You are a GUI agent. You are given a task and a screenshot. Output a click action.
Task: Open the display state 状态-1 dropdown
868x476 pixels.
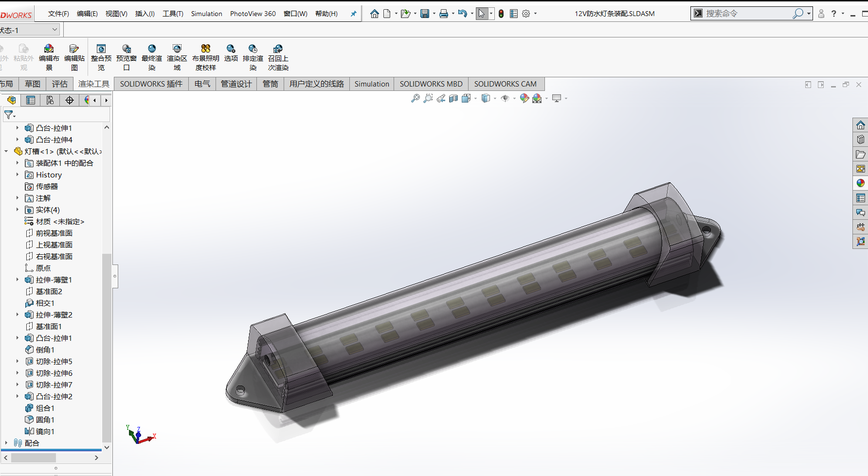point(54,30)
